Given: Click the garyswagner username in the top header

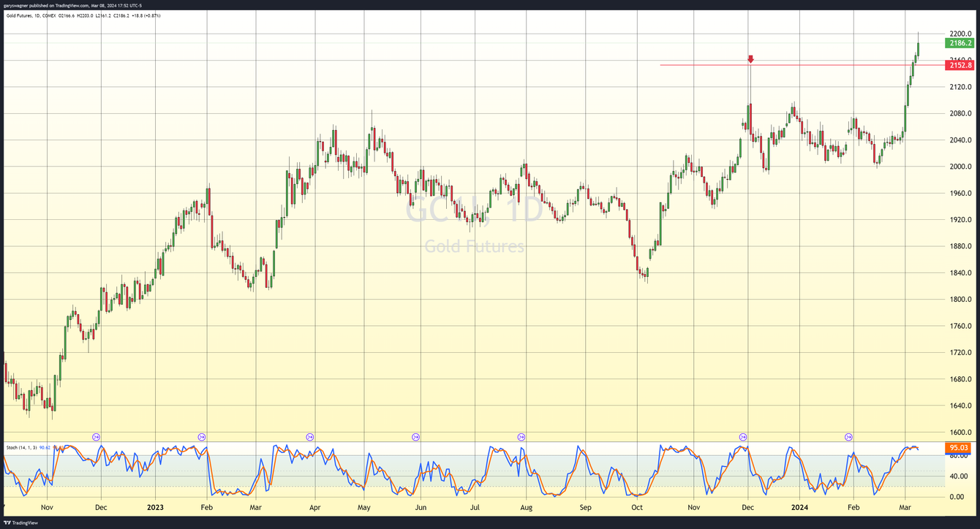Looking at the screenshot, I should pyautogui.click(x=16, y=5).
